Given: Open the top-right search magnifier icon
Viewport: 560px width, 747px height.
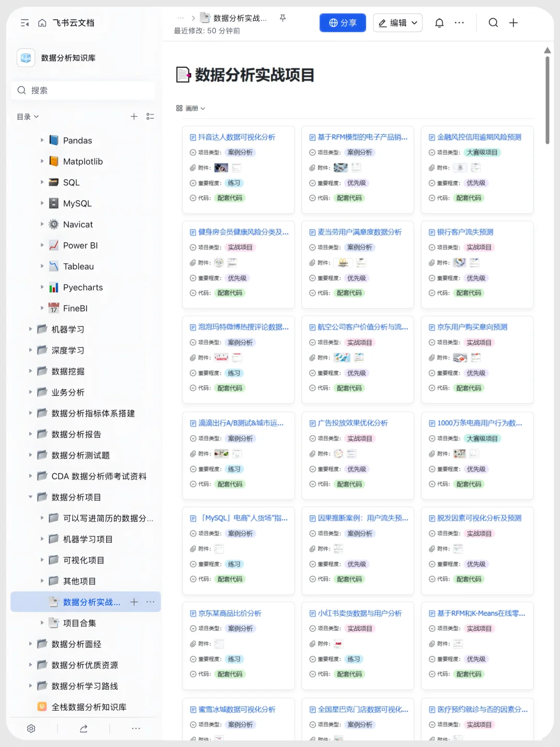Looking at the screenshot, I should (x=493, y=22).
